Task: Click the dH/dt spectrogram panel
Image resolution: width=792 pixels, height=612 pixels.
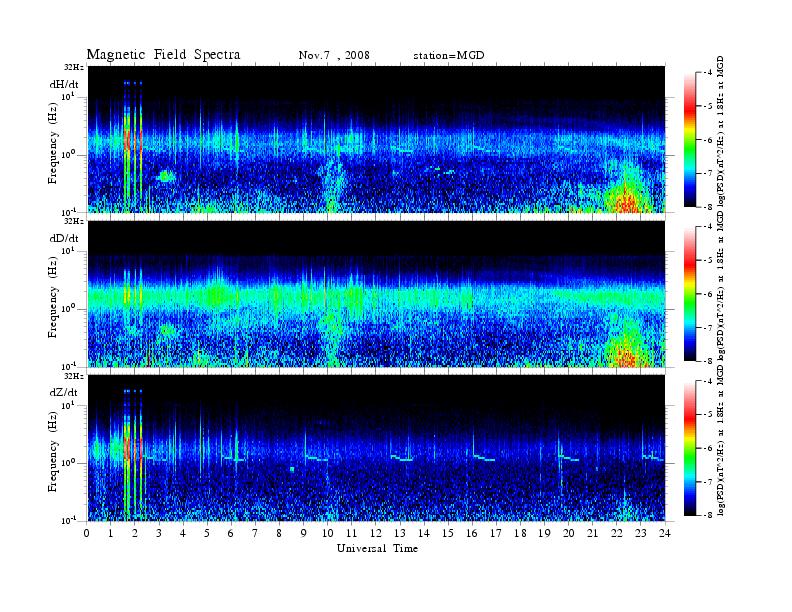Action: (x=376, y=139)
